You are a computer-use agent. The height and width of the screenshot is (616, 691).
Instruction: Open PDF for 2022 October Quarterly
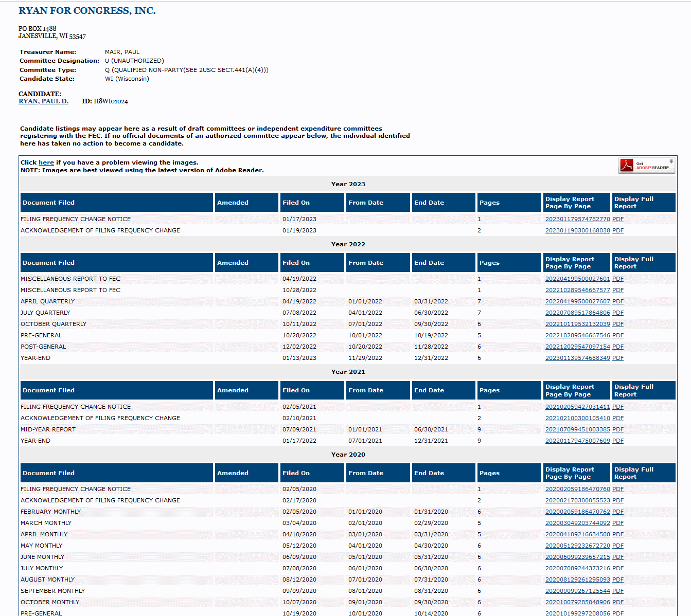point(618,324)
